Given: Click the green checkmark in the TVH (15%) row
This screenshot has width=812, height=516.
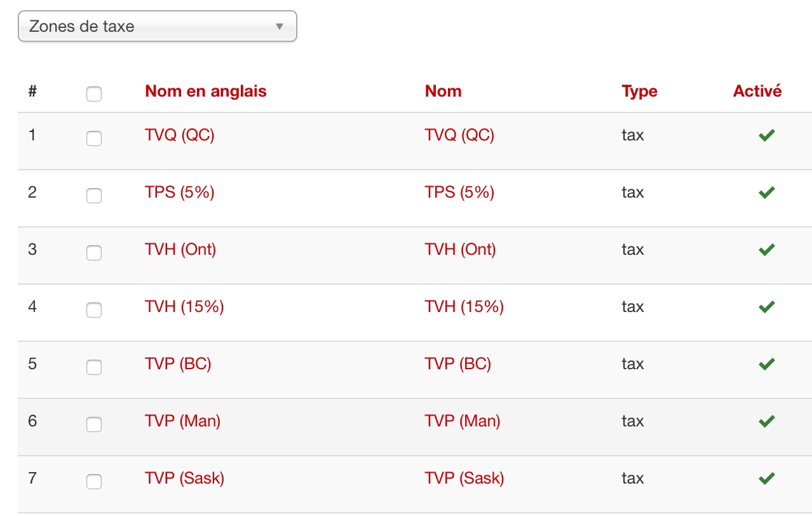Looking at the screenshot, I should (767, 307).
